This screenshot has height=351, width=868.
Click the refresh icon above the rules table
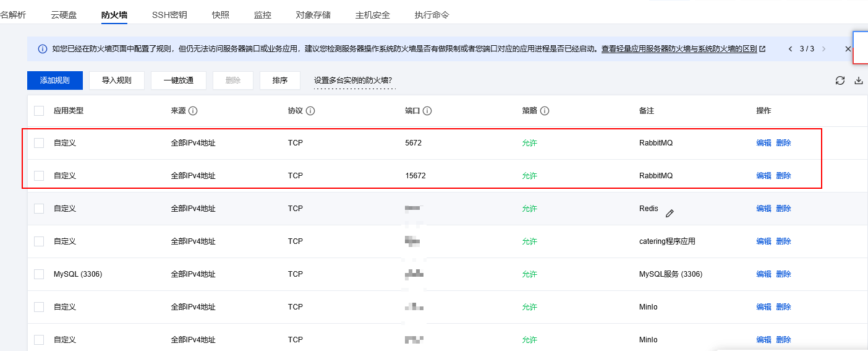pyautogui.click(x=840, y=80)
